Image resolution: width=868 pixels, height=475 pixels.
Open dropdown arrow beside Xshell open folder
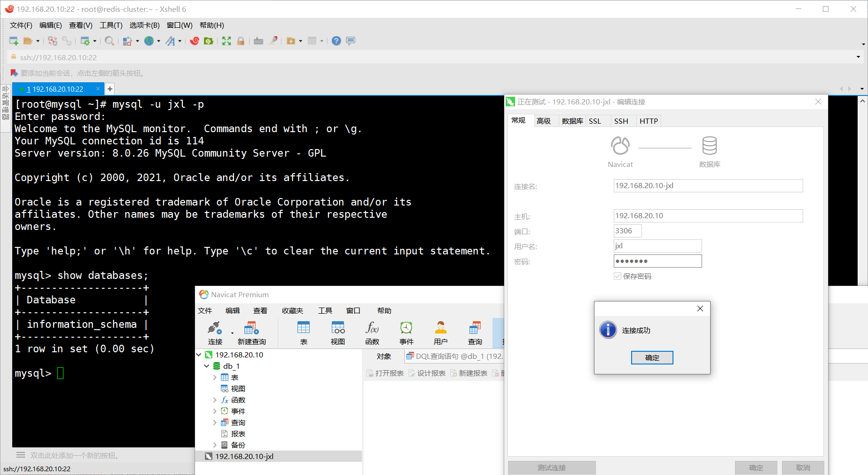38,41
